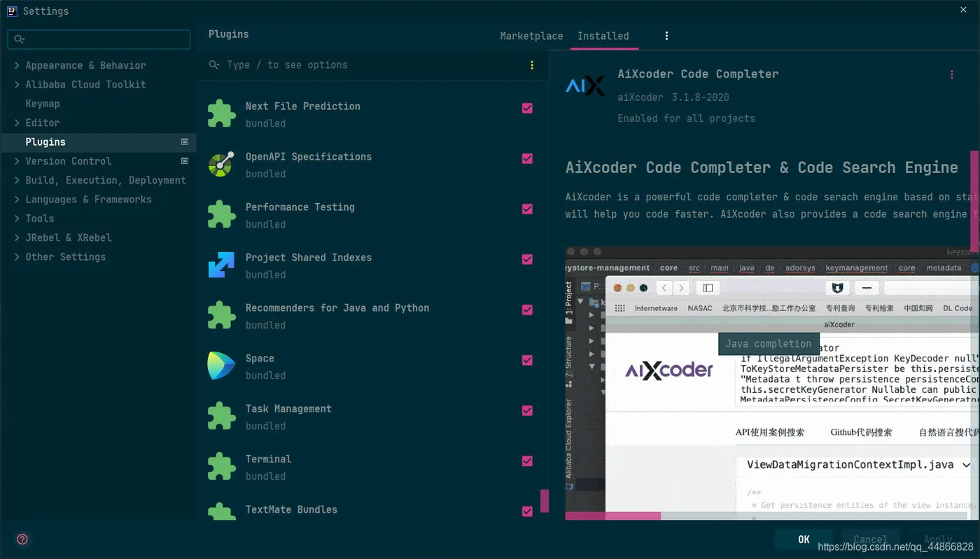980x559 pixels.
Task: Open the more options menu beside Installed tab
Action: (666, 36)
